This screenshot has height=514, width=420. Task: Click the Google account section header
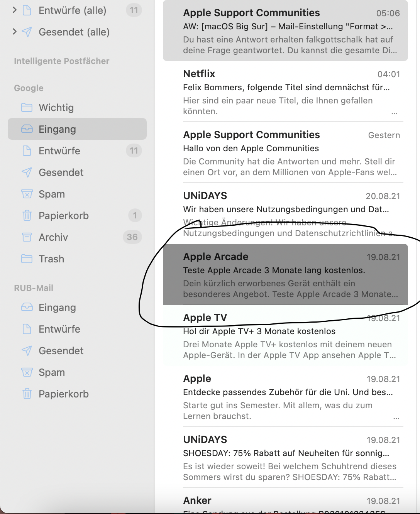[29, 88]
